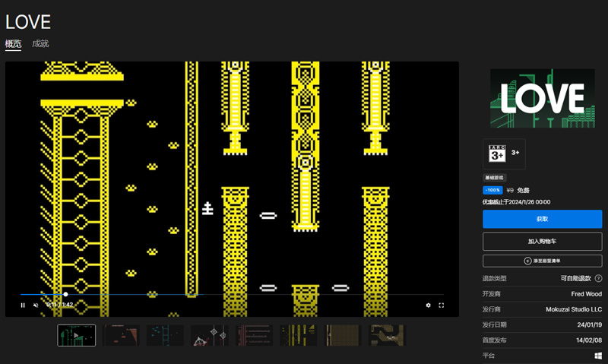Image resolution: width=608 pixels, height=364 pixels.
Task: Select the sawblade-circles screenshot thumbnail
Action: 210,335
